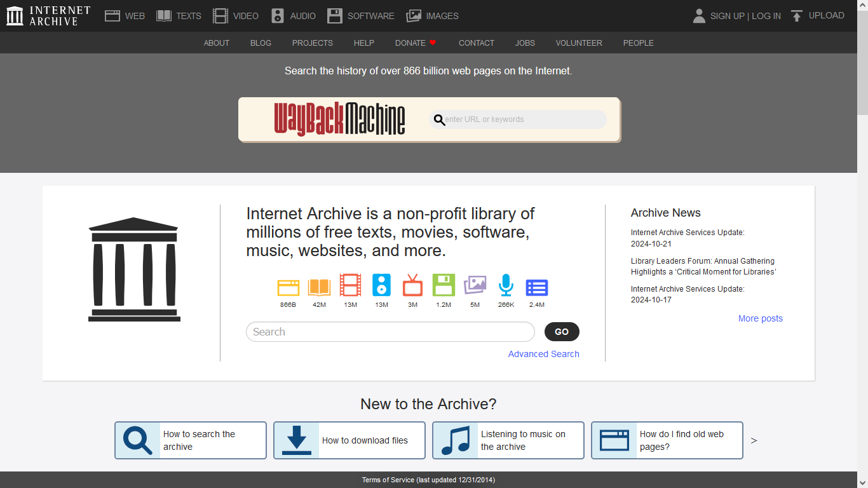Open the JOBS link
Viewport: 868px width, 488px height.
click(525, 43)
